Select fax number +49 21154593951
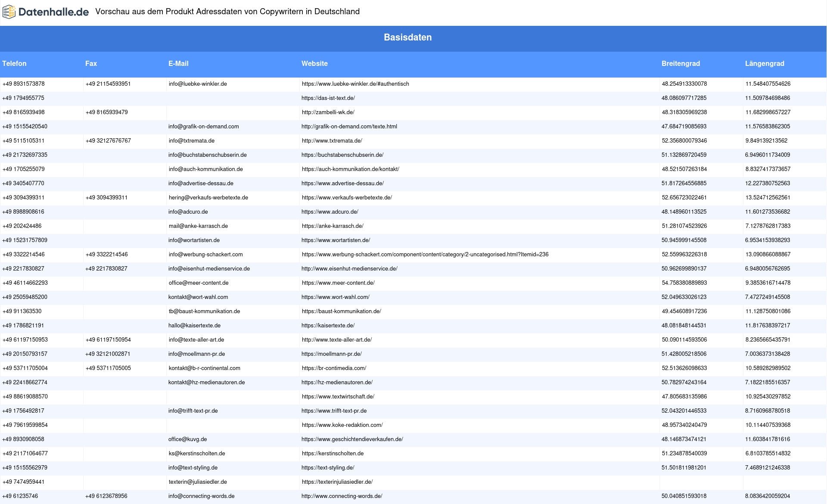This screenshot has height=504, width=827. coord(108,84)
